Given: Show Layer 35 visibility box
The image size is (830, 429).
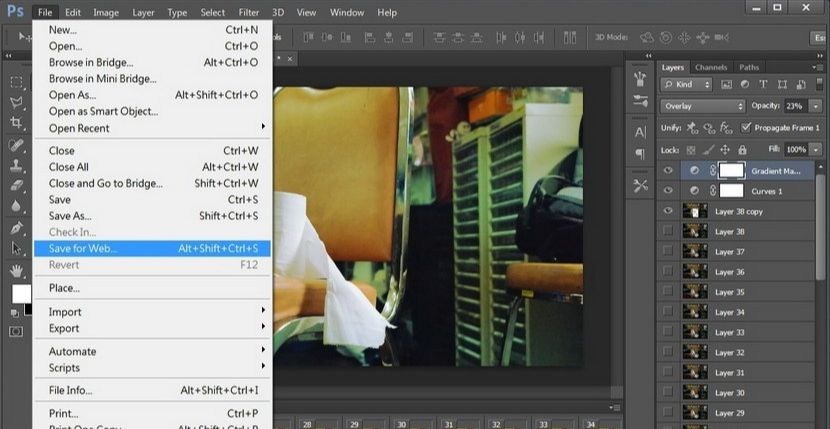Looking at the screenshot, I should point(668,291).
